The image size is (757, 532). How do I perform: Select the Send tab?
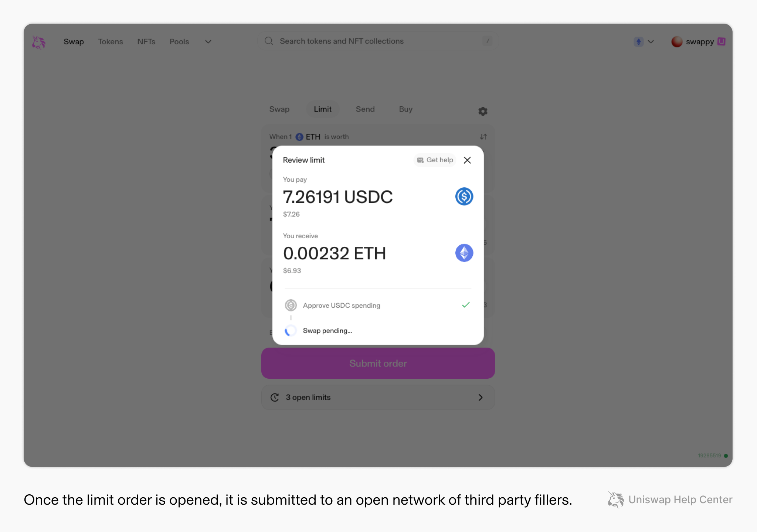click(x=365, y=109)
